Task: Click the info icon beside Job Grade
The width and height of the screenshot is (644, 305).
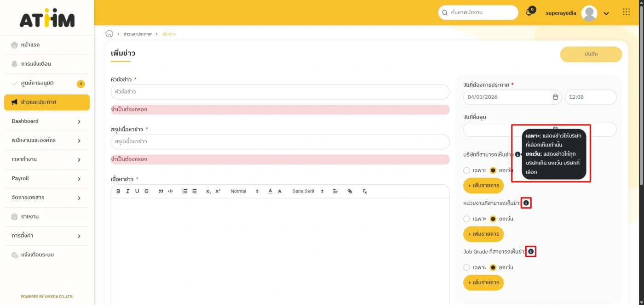Action: point(531,252)
